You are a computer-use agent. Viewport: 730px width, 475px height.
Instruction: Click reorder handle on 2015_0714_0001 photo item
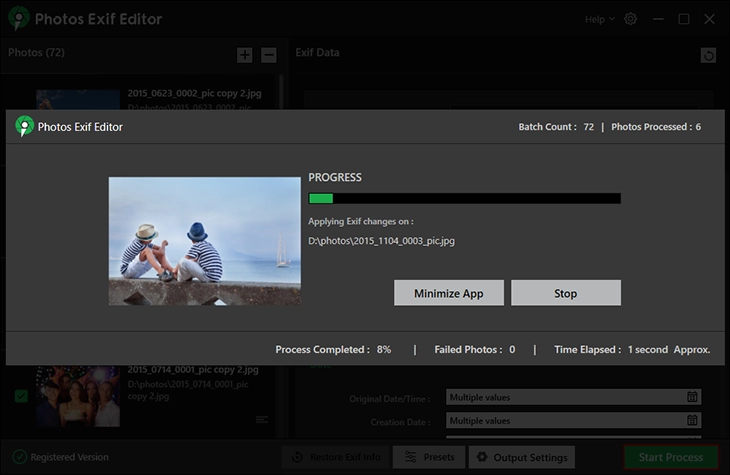(x=262, y=419)
